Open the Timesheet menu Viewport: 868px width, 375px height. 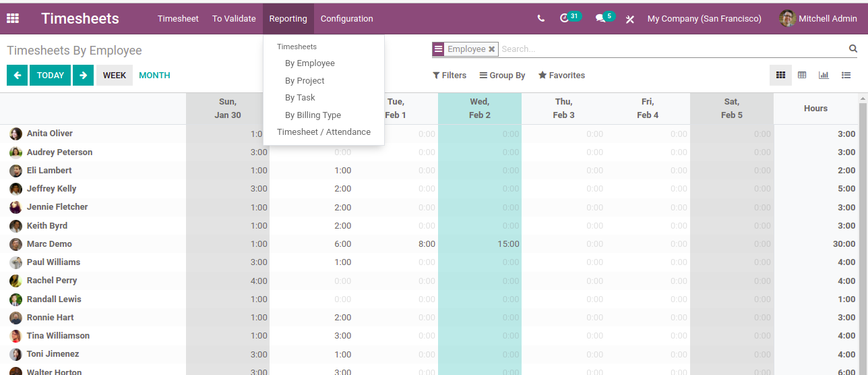[x=178, y=19]
